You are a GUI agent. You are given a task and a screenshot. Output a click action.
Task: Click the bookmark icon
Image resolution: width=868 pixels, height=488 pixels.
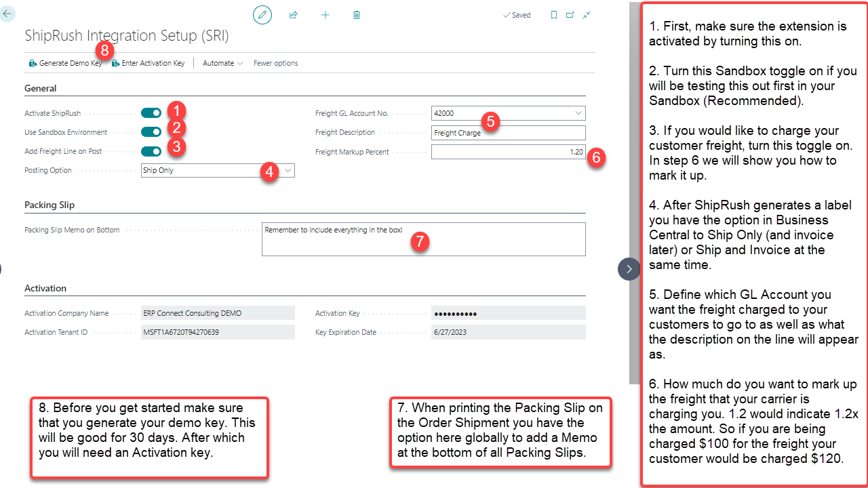[x=554, y=14]
